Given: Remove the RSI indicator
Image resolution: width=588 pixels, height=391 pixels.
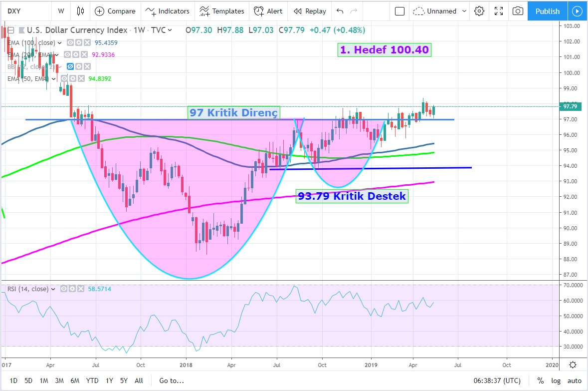Looking at the screenshot, I should click(x=80, y=289).
